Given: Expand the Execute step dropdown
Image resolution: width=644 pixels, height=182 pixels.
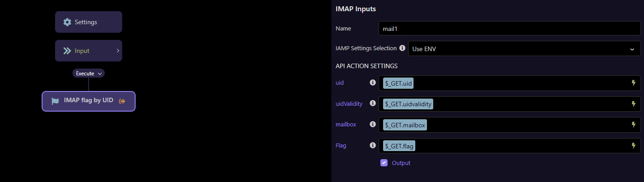Looking at the screenshot, I should [89, 73].
